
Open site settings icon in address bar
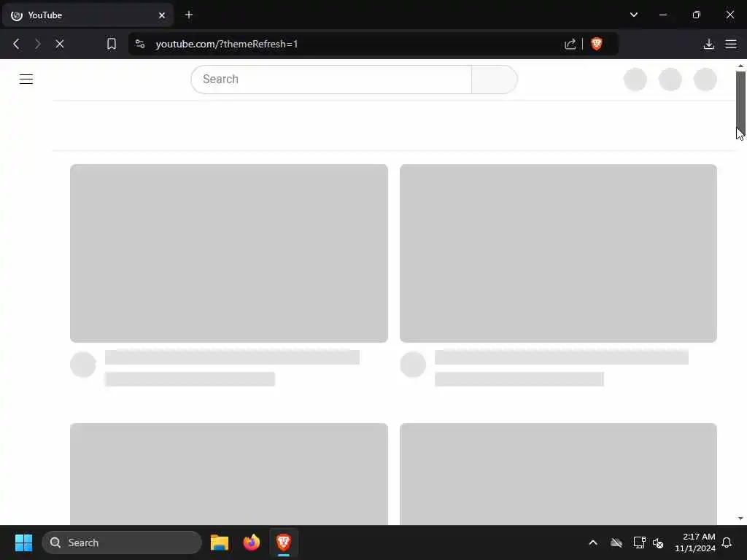[x=140, y=44]
